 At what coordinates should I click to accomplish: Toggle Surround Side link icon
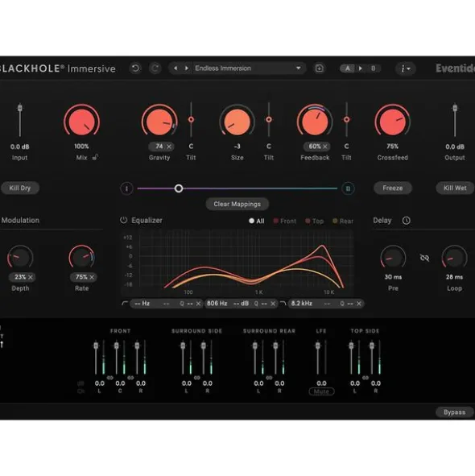[x=197, y=378]
